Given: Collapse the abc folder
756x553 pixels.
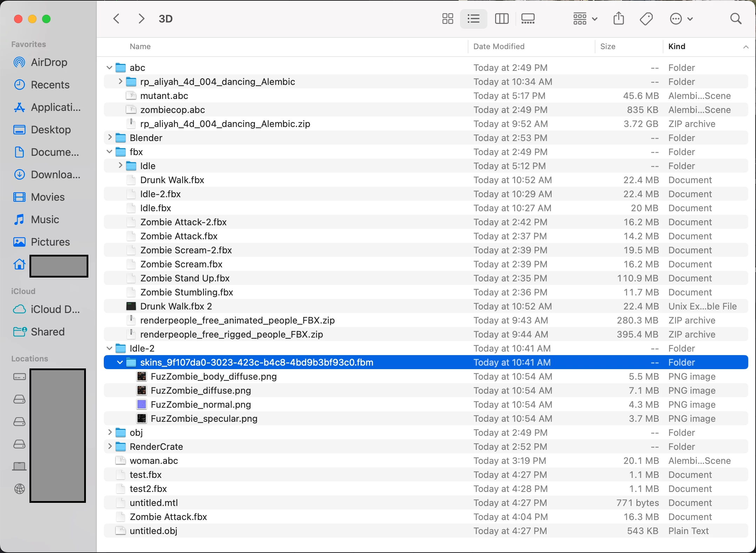Looking at the screenshot, I should [x=109, y=67].
